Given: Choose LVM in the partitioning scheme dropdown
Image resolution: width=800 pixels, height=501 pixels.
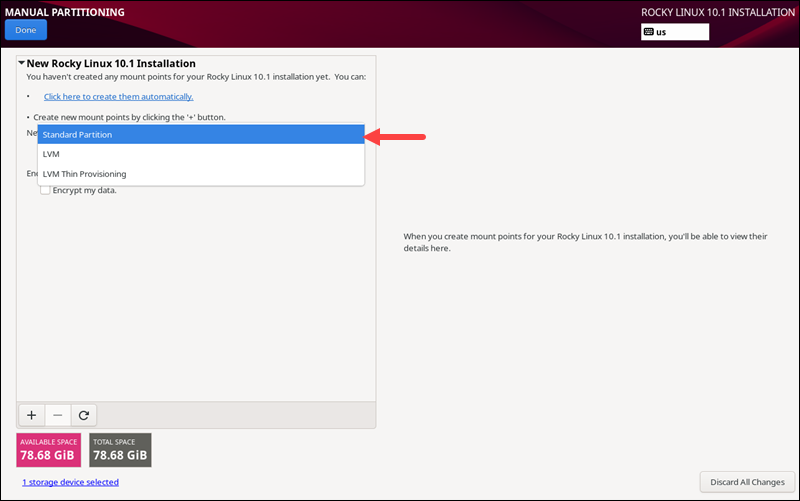Looking at the screenshot, I should pyautogui.click(x=200, y=155).
